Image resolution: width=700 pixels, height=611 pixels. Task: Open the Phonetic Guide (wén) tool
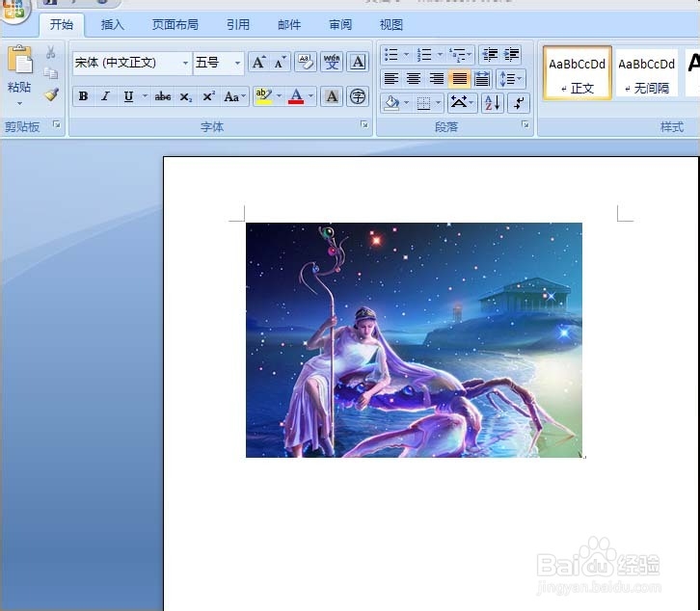[x=332, y=63]
